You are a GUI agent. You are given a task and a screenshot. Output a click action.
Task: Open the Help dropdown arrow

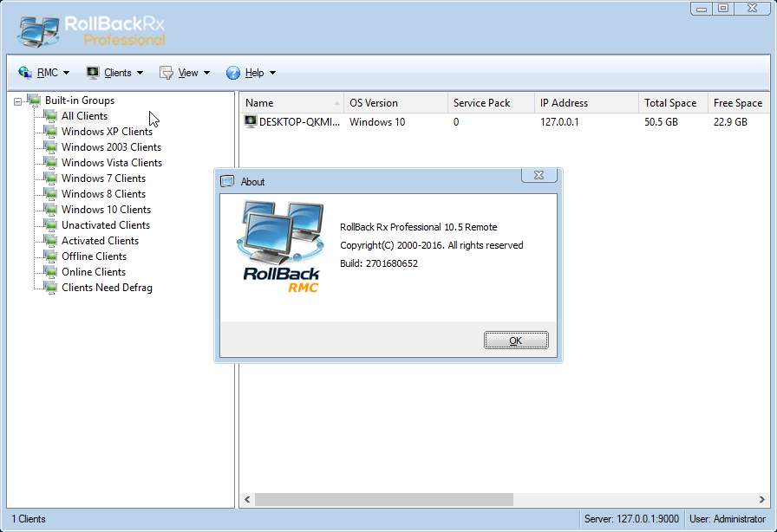pos(273,74)
